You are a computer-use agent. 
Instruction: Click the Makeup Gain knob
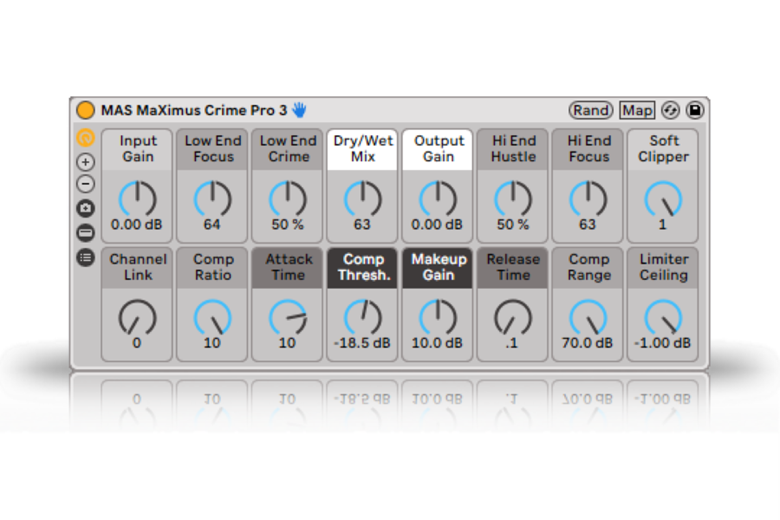tap(438, 317)
